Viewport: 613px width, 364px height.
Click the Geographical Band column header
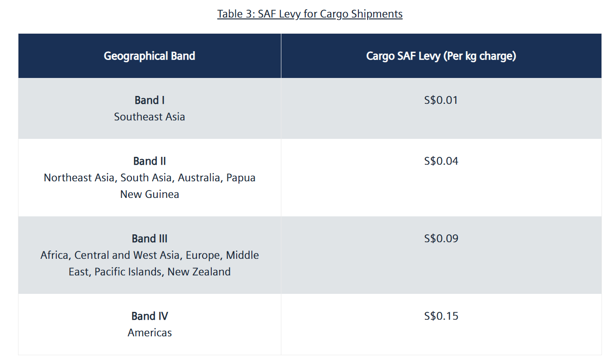(149, 56)
